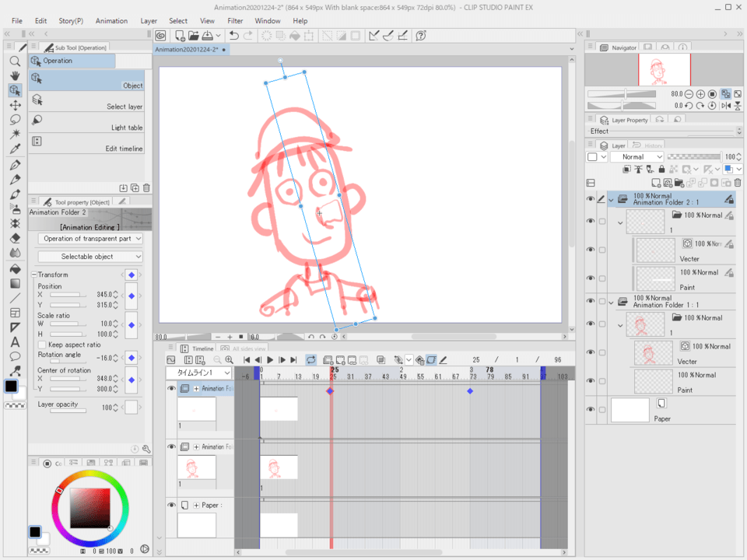Click the color wheel square

coord(90,508)
